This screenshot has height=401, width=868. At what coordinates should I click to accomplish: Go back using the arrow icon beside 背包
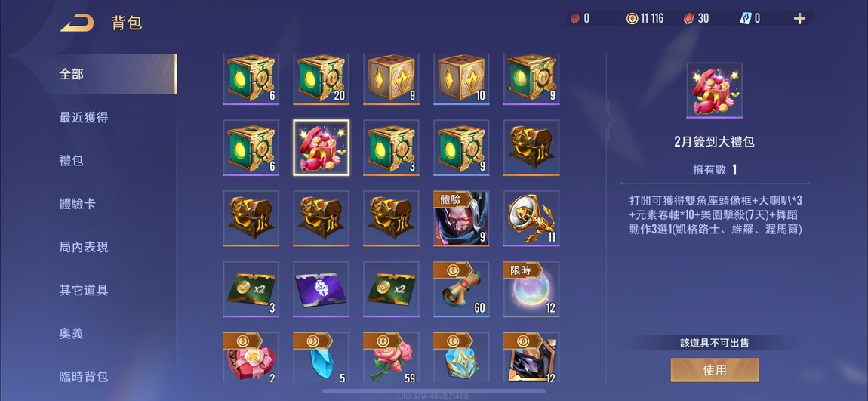[76, 23]
